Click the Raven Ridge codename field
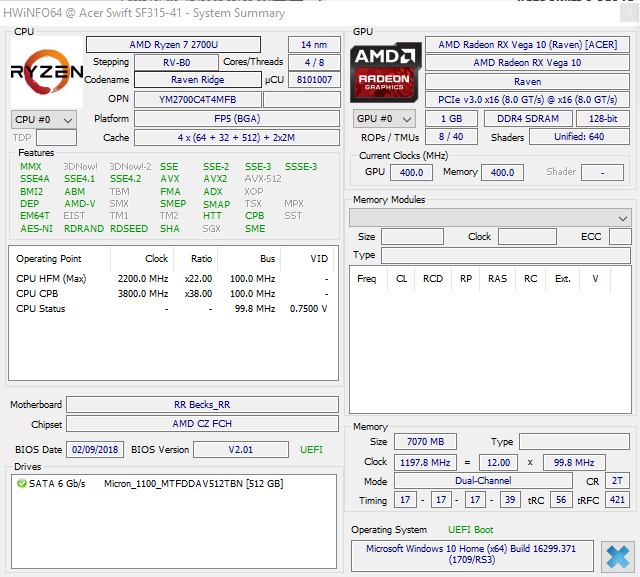 (198, 80)
